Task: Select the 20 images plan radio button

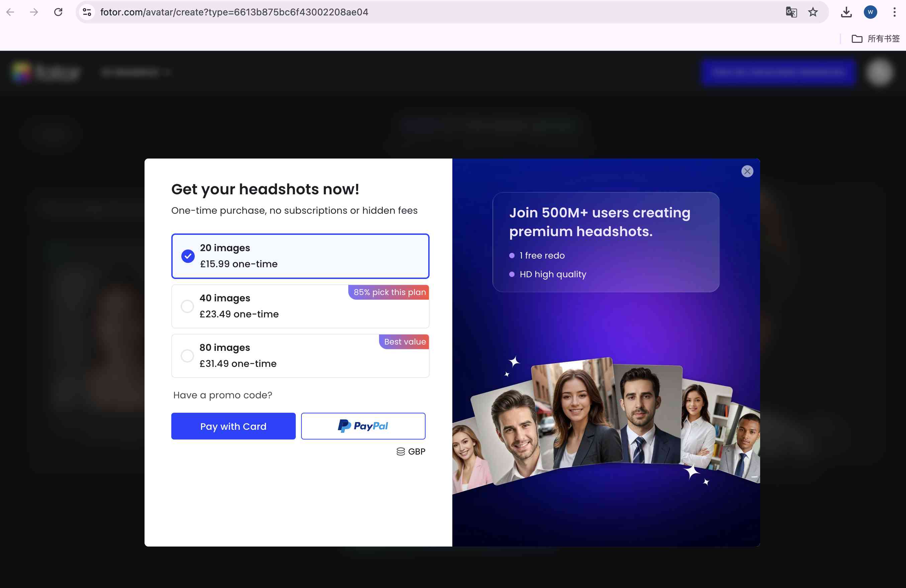Action: point(188,256)
